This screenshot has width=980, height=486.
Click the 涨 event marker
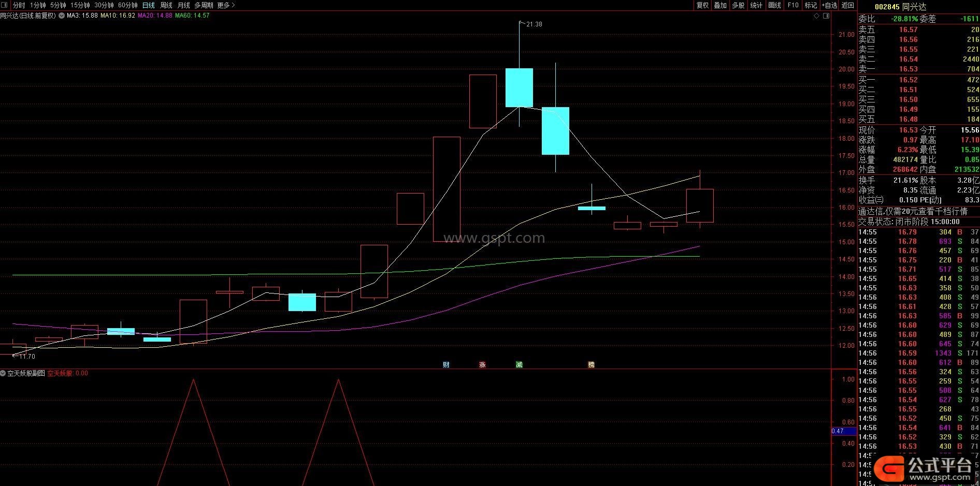[482, 364]
